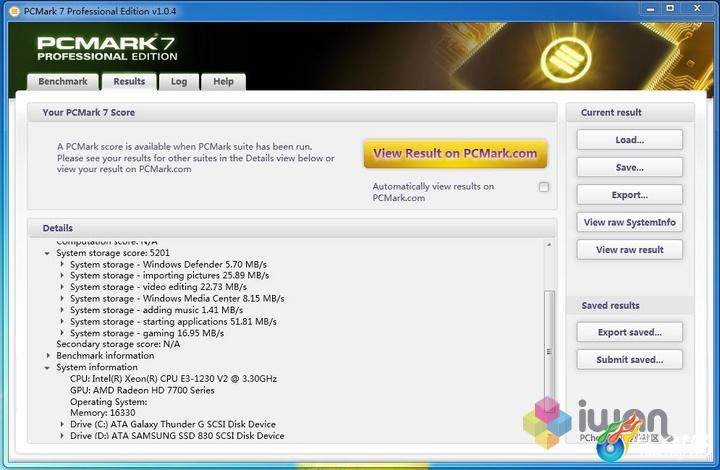The height and width of the screenshot is (470, 720).
Task: Open the Log tab
Action: tap(179, 82)
